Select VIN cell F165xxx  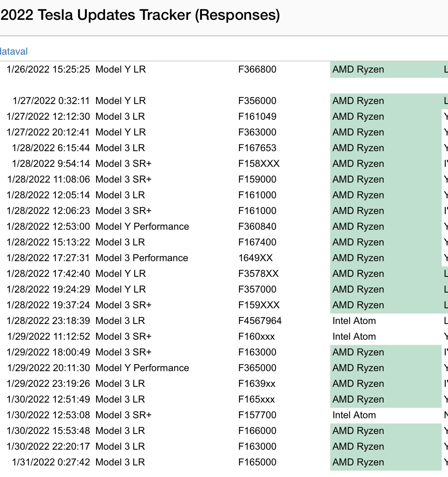(x=257, y=399)
